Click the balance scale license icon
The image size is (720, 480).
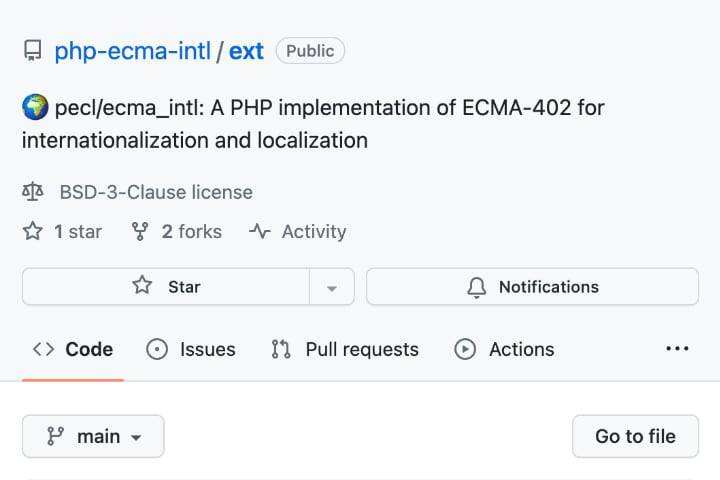(x=33, y=192)
